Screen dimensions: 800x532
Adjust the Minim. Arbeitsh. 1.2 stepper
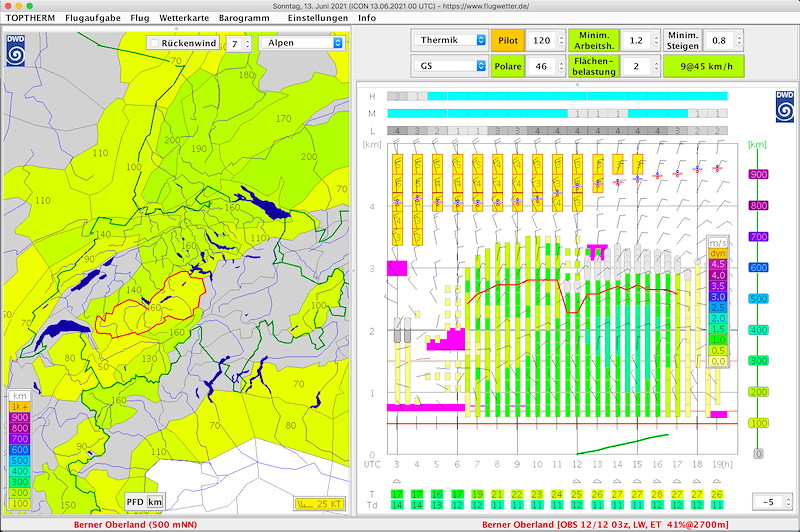pyautogui.click(x=656, y=40)
